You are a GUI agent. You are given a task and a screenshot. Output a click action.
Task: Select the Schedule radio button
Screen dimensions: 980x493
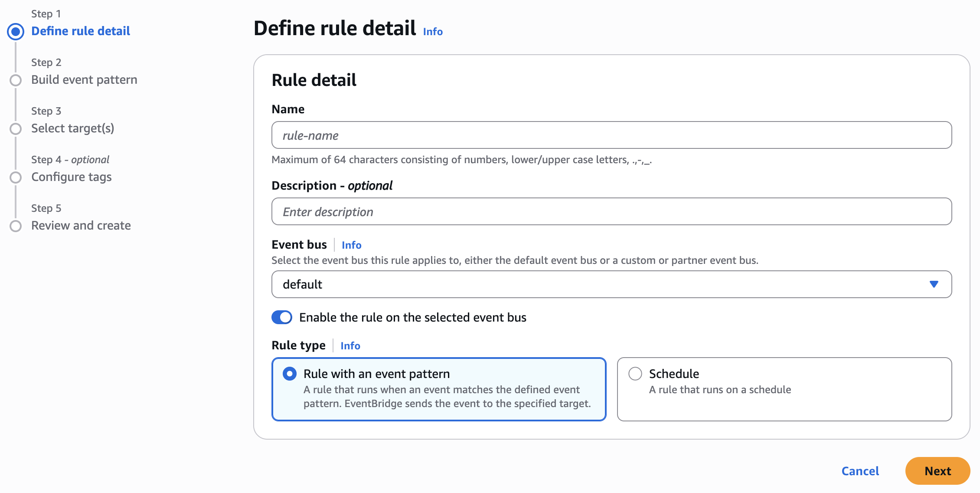coord(635,374)
